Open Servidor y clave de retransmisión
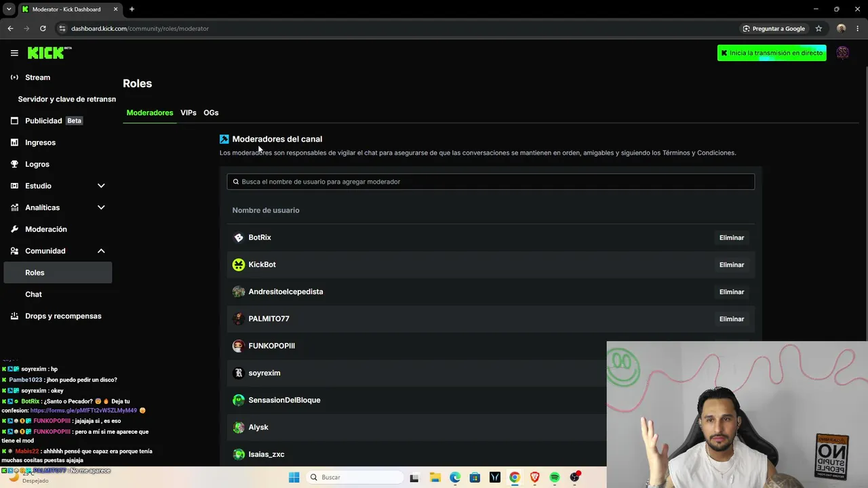This screenshot has height=488, width=868. (67, 99)
